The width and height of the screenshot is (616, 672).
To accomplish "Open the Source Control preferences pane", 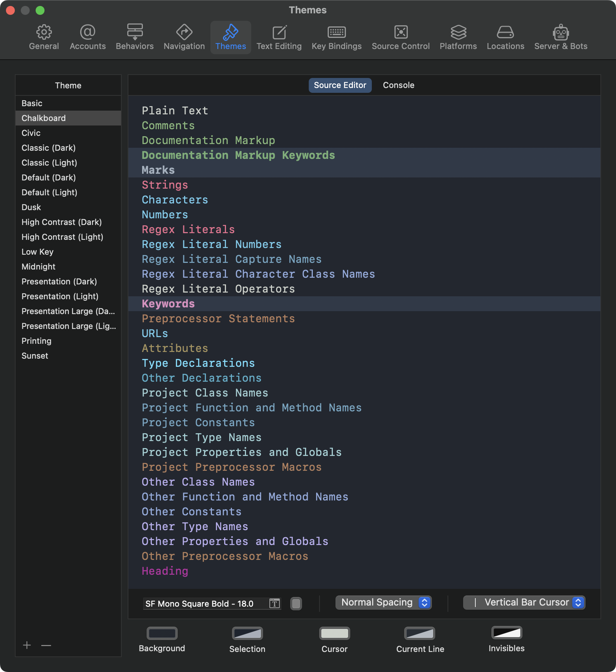I will [x=401, y=37].
